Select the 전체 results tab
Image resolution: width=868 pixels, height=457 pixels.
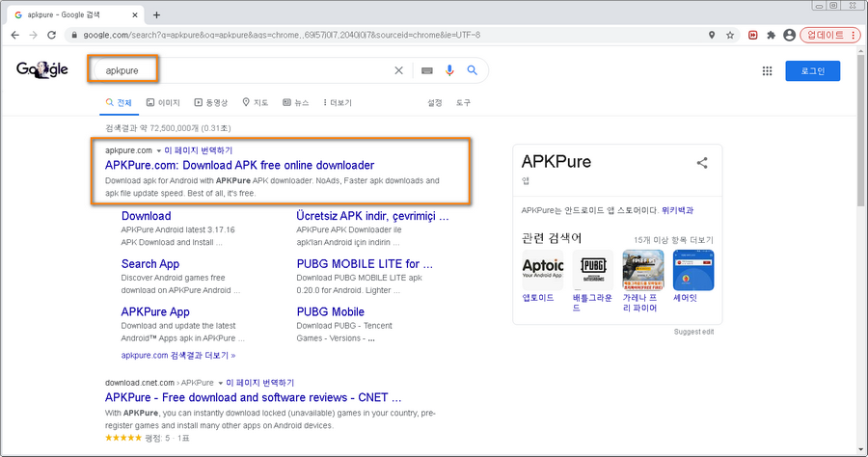[119, 102]
